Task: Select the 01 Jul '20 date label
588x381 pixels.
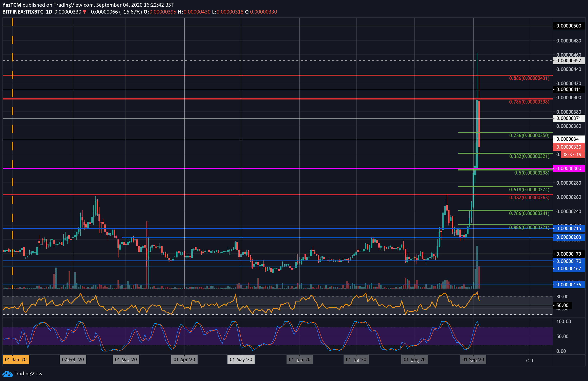Action: (x=356, y=360)
